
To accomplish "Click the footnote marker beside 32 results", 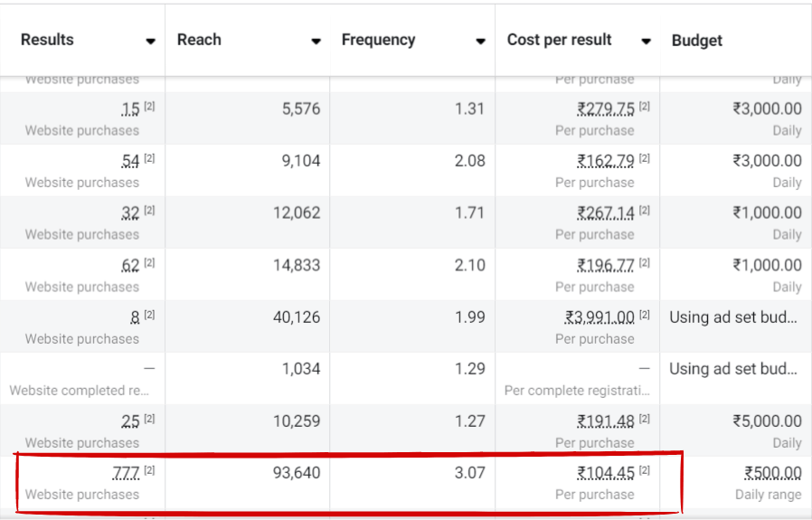I will [150, 211].
